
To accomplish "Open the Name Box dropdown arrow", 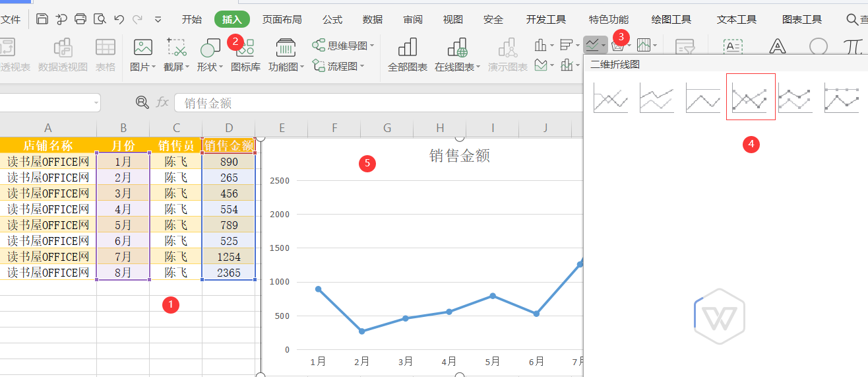I will click(96, 102).
